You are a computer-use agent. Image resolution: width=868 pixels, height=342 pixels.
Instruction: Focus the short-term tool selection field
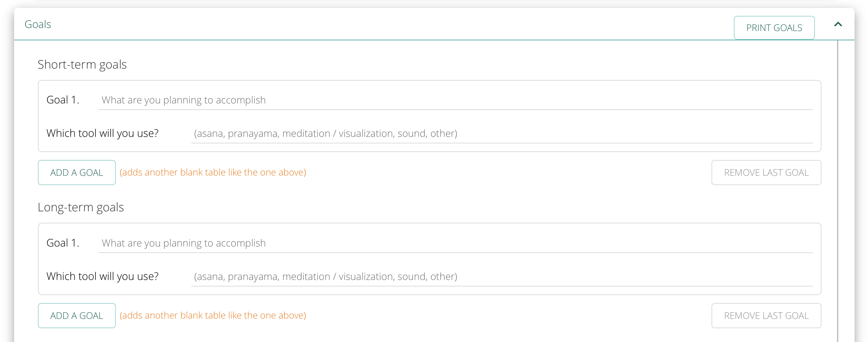502,133
